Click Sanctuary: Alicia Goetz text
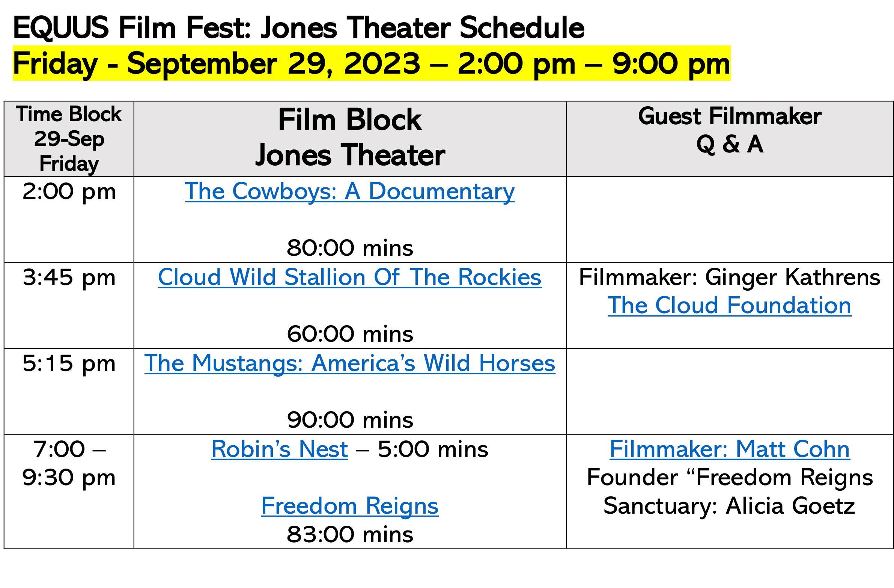 (x=730, y=506)
